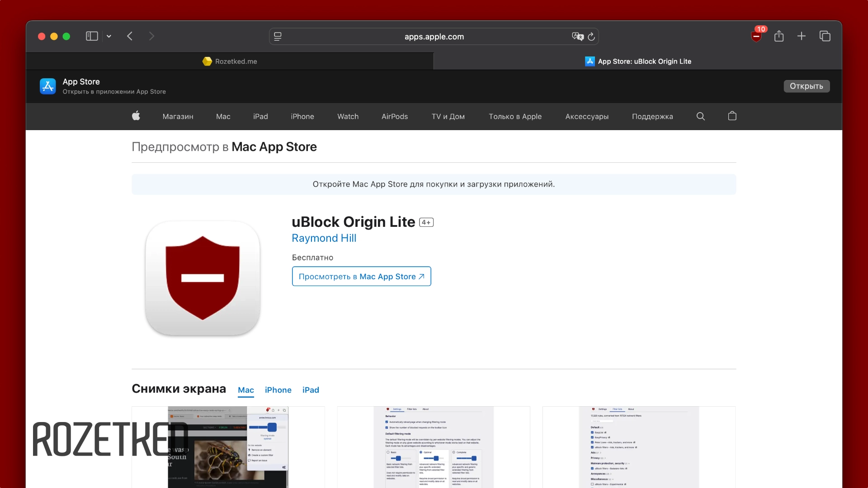Select the iPhone screenshots tab
Image resolution: width=868 pixels, height=488 pixels.
[x=278, y=390]
